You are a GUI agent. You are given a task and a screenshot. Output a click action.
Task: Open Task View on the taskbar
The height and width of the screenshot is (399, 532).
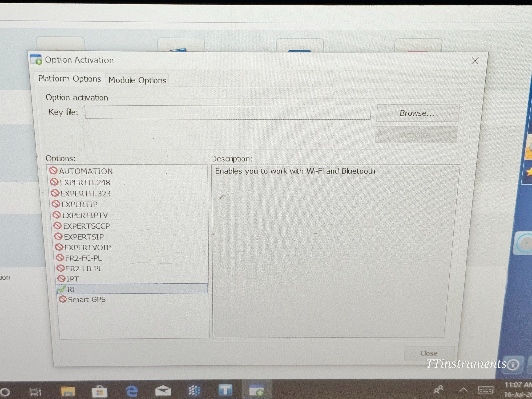35,392
